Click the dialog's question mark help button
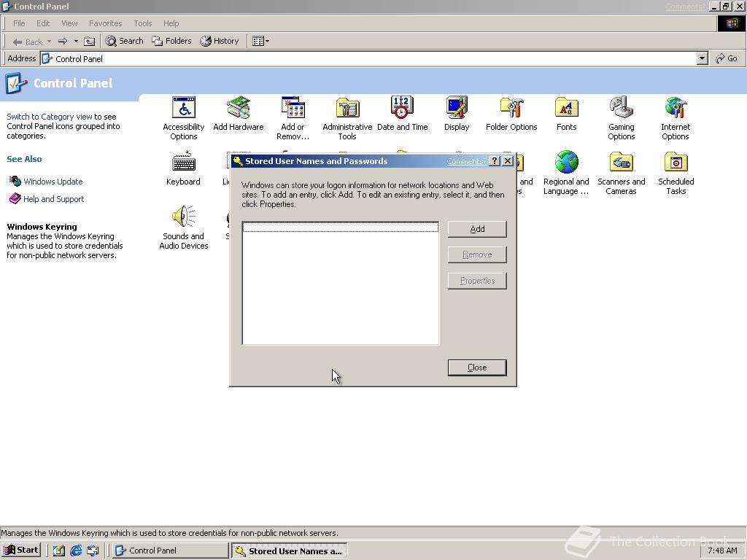 coord(495,161)
